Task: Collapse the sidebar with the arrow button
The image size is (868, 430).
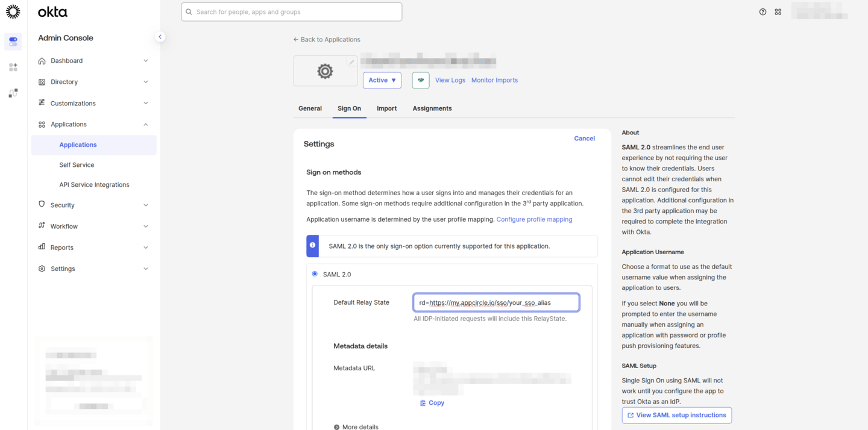Action: [x=160, y=37]
